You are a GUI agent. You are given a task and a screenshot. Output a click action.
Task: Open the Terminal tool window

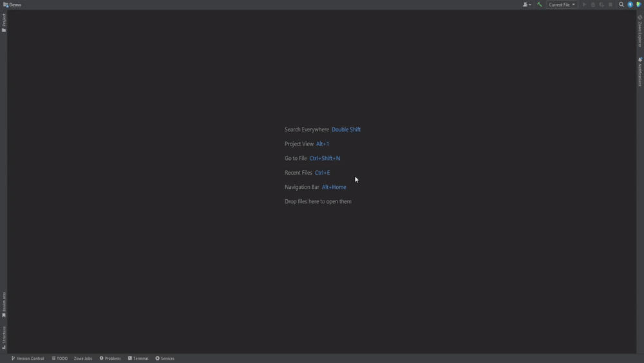[138, 358]
